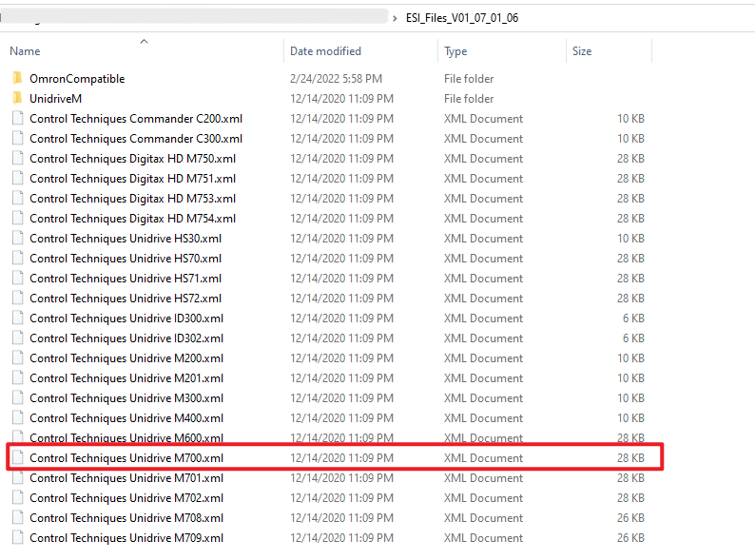
Task: Select Control Techniques Digitax HD M754.xml
Action: [x=132, y=219]
